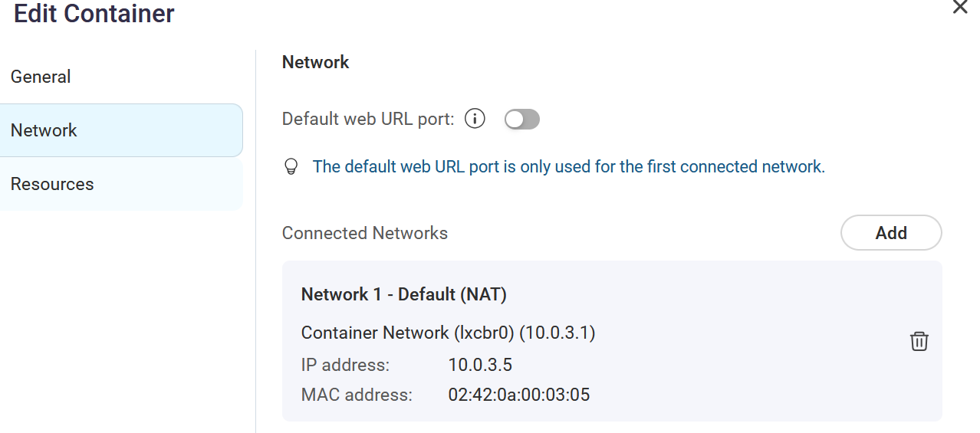The image size is (980, 433).
Task: Enable the Default web URL port toggle
Action: [x=522, y=120]
